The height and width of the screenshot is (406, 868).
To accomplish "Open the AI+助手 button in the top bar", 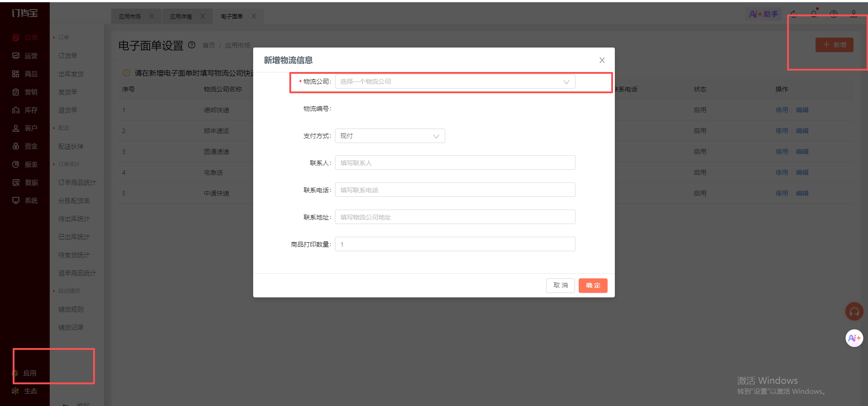I will pyautogui.click(x=764, y=14).
